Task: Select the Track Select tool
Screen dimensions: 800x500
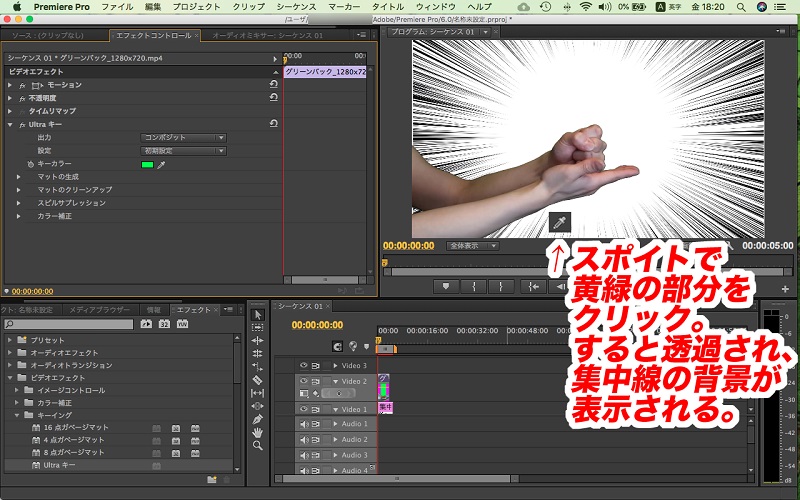Action: [x=258, y=328]
